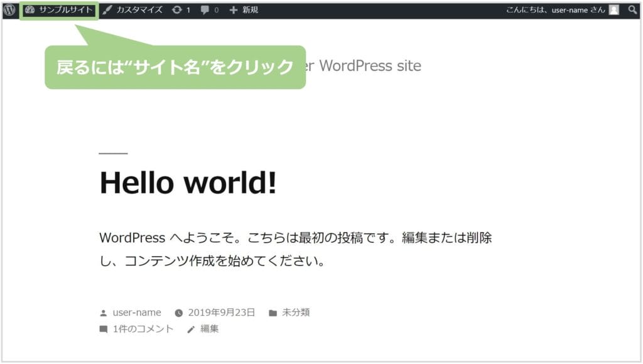The height and width of the screenshot is (364, 643).
Task: Click the person icon beside author name
Action: pyautogui.click(x=104, y=313)
